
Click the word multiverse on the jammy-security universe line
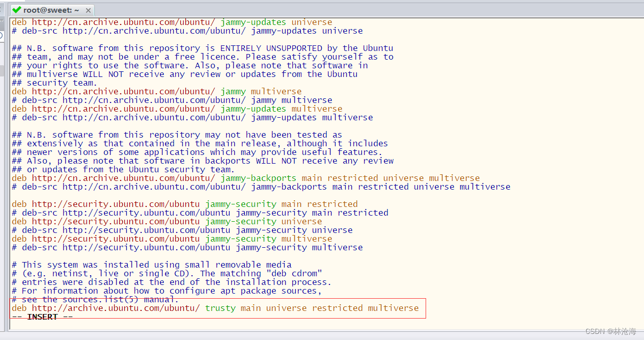[306, 238]
